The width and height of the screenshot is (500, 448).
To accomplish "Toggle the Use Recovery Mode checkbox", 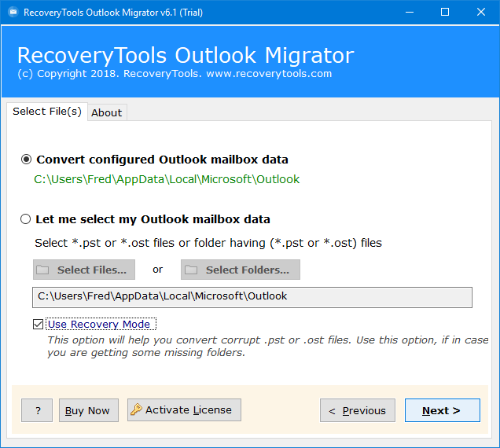I will coord(39,325).
